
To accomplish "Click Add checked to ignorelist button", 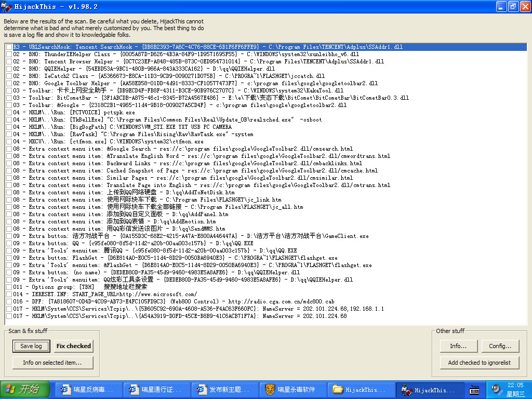I will pyautogui.click(x=480, y=363).
